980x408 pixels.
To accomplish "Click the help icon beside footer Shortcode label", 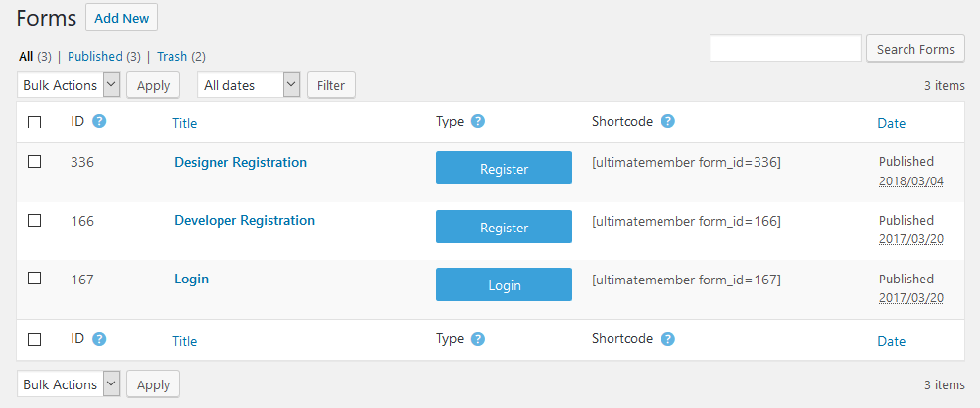I will (668, 339).
